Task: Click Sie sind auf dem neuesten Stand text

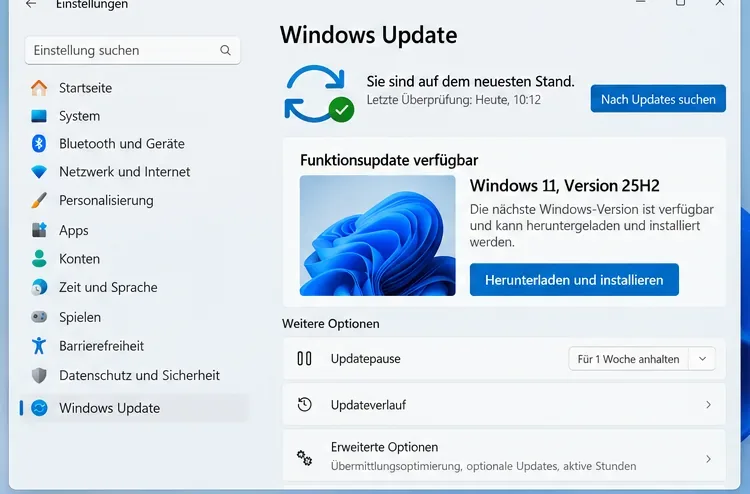Action: coord(470,81)
